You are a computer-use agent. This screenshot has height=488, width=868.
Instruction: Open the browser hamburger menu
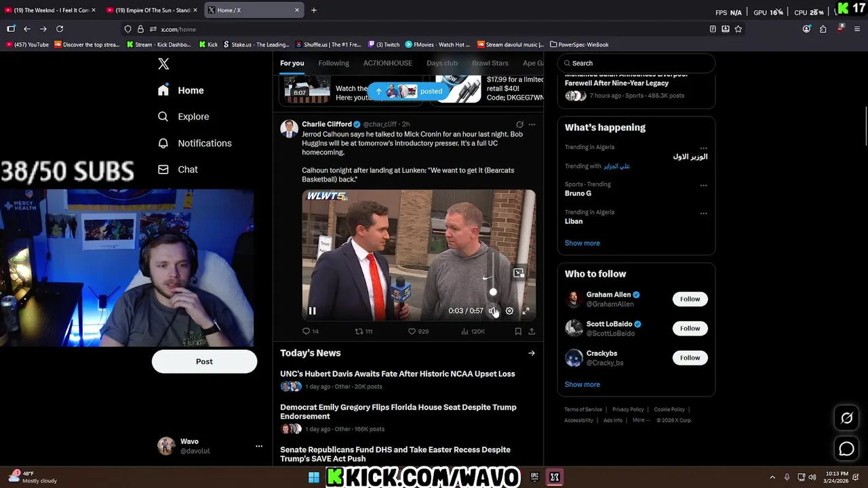(857, 29)
